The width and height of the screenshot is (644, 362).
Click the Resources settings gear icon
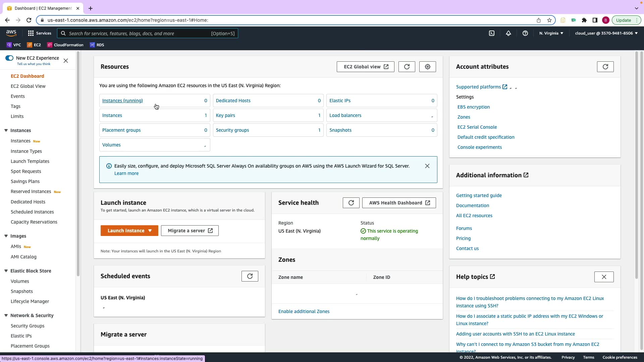click(x=427, y=67)
